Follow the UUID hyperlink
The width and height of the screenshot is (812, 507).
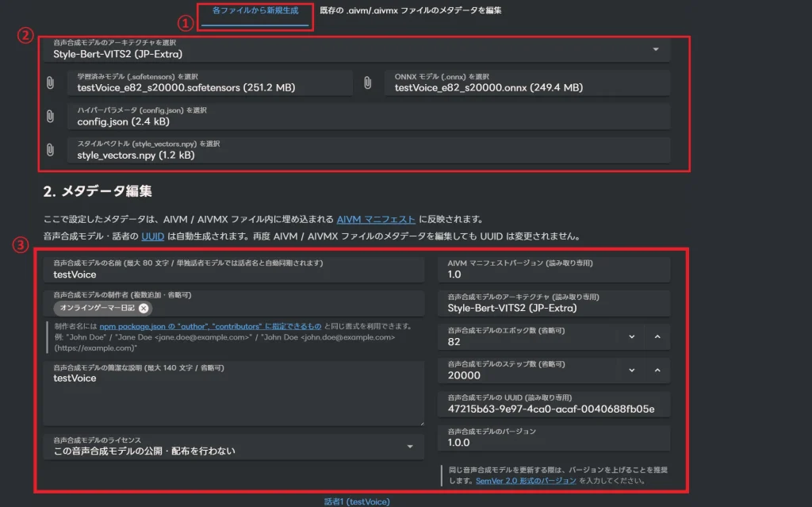pos(152,236)
